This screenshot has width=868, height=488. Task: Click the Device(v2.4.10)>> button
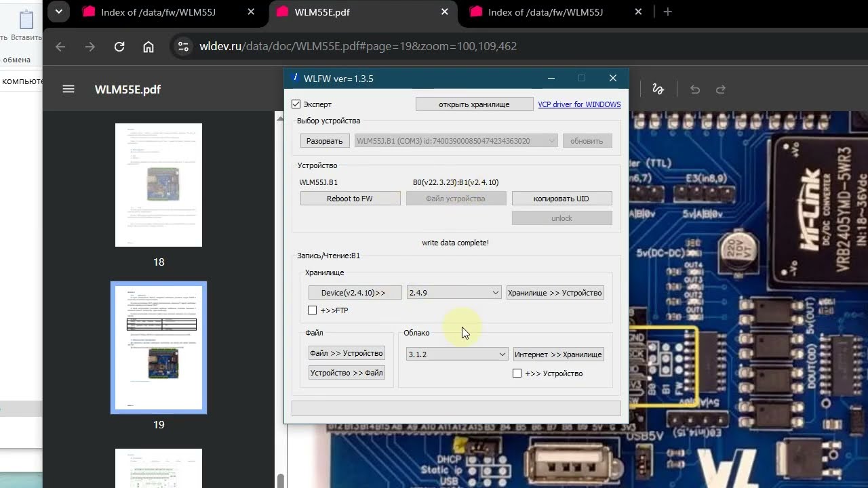[x=355, y=293]
